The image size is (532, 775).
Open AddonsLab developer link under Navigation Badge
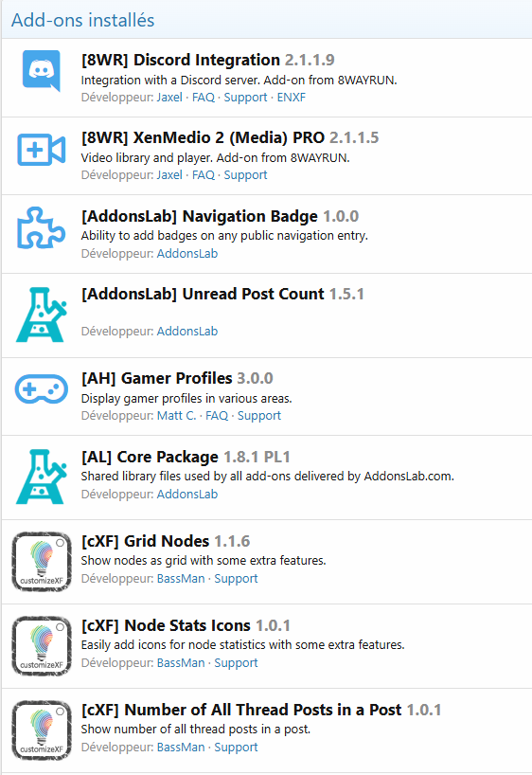(187, 254)
